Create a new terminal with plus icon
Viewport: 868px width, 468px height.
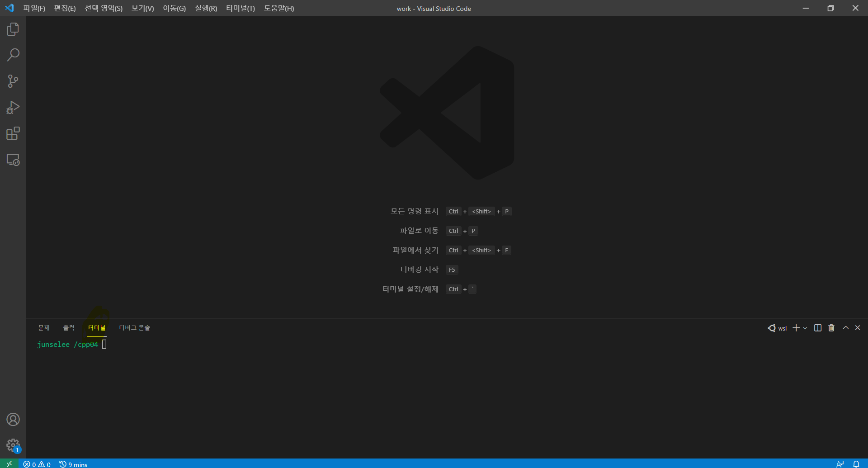point(796,328)
